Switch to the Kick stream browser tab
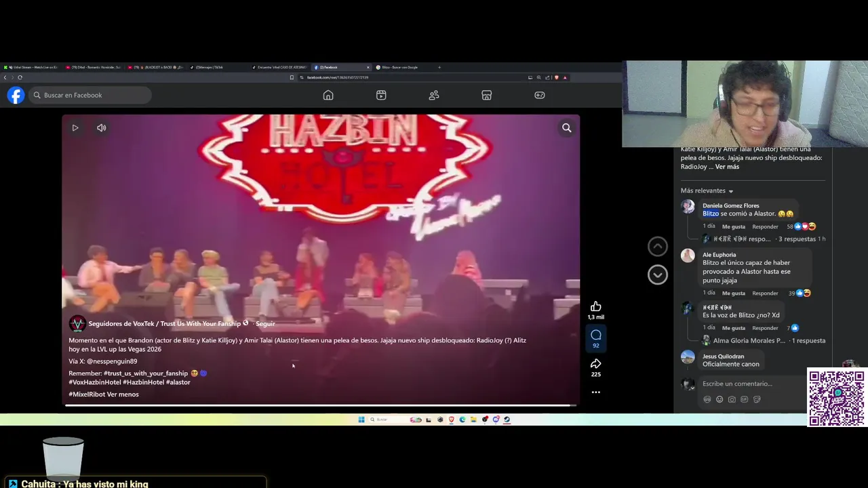This screenshot has width=868, height=488. click(x=31, y=67)
